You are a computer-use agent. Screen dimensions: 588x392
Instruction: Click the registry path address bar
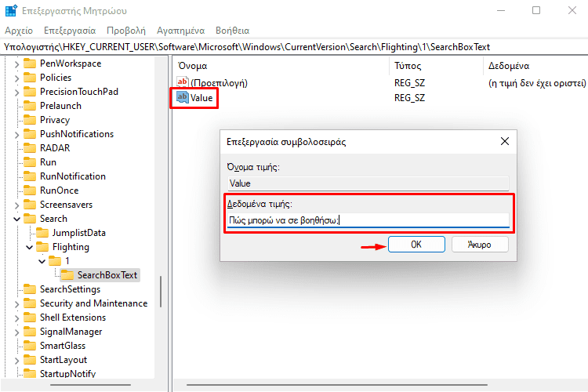294,47
